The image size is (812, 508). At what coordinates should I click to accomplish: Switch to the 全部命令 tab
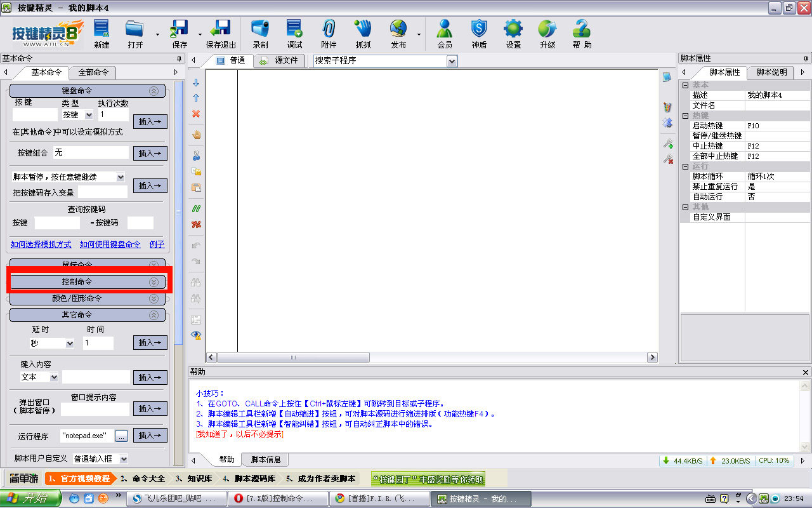pyautogui.click(x=93, y=72)
